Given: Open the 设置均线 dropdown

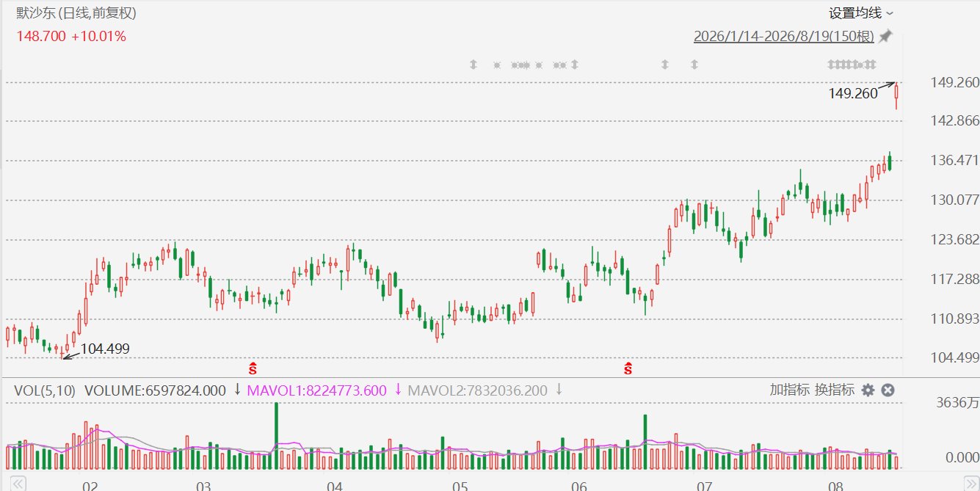Looking at the screenshot, I should pos(861,13).
